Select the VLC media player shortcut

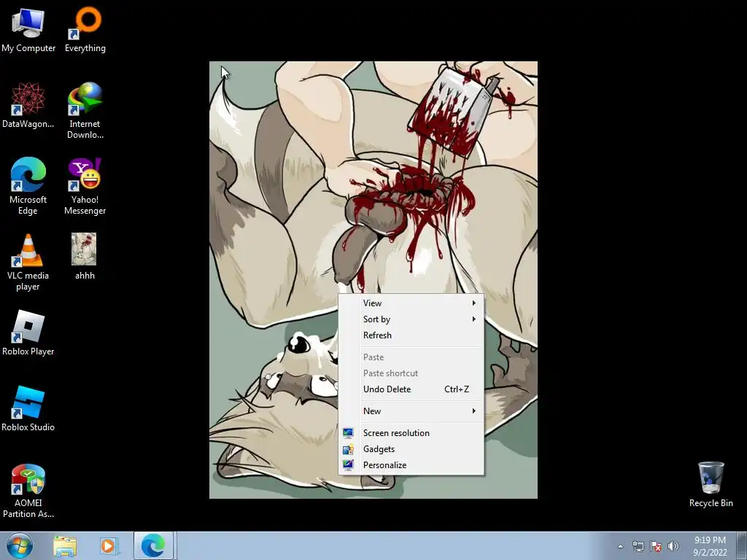click(x=28, y=262)
